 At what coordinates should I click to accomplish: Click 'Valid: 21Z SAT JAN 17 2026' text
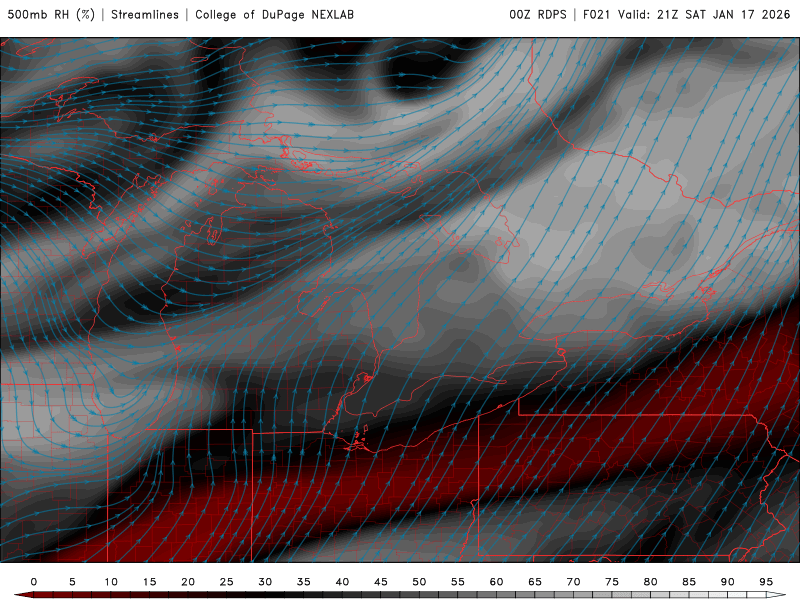tap(705, 15)
